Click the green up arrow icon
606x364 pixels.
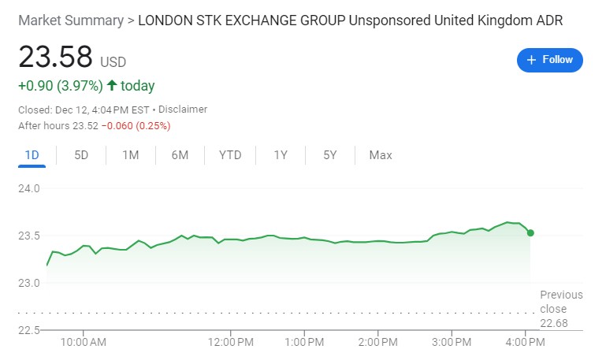[x=111, y=86]
